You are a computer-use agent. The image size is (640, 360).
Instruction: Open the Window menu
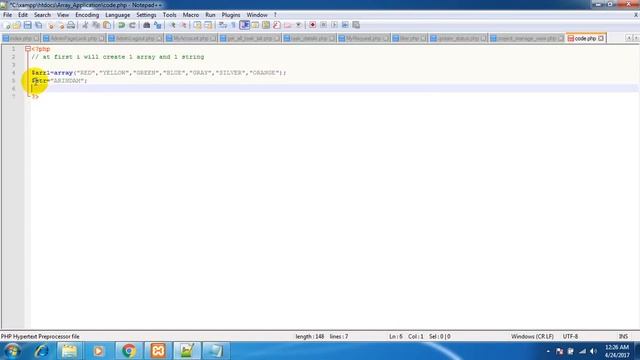(257, 15)
